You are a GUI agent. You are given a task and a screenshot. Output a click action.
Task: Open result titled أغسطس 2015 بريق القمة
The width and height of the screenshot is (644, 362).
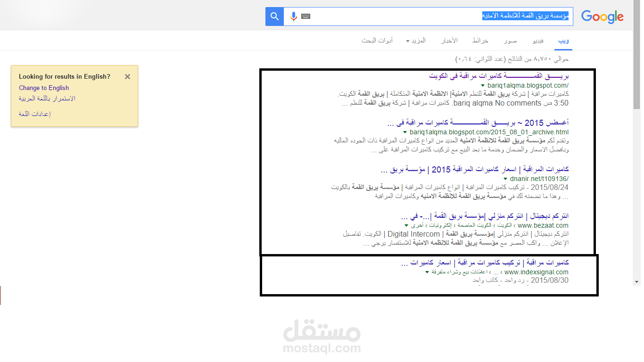tap(478, 123)
